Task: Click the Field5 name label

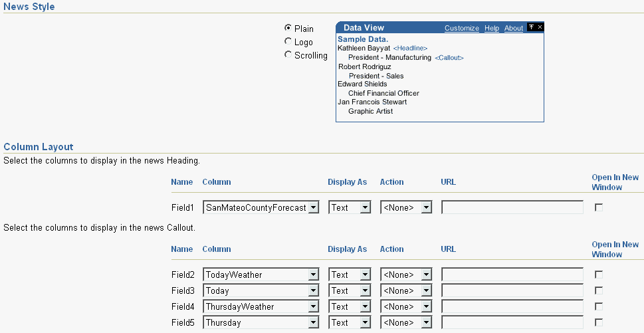Action: pyautogui.click(x=183, y=322)
